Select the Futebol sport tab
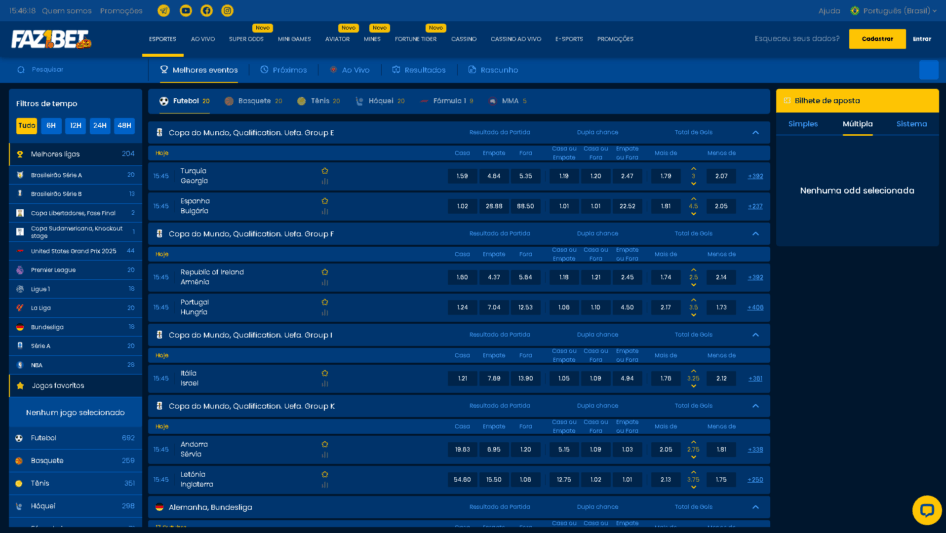The height and width of the screenshot is (533, 946). point(185,101)
